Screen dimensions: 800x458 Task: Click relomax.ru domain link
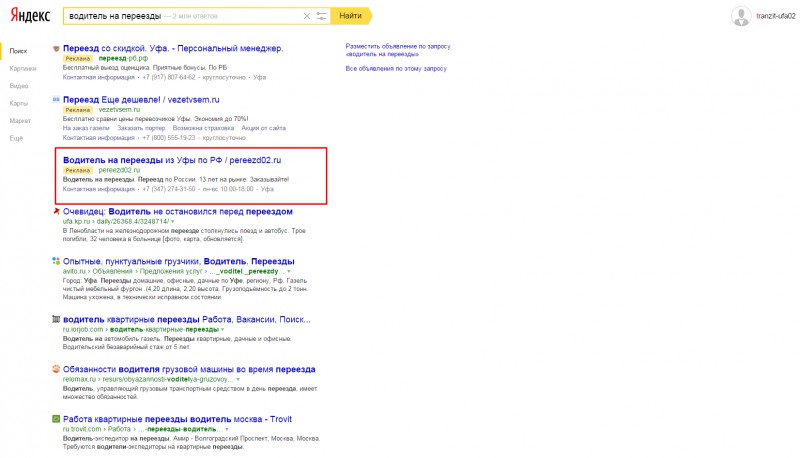pyautogui.click(x=79, y=379)
